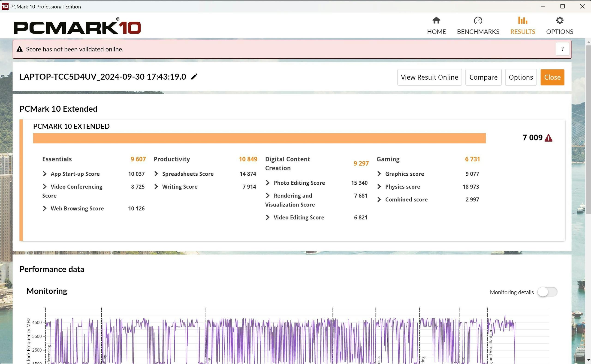Click the Essentials score 9 607
This screenshot has width=591, height=364.
click(138, 159)
